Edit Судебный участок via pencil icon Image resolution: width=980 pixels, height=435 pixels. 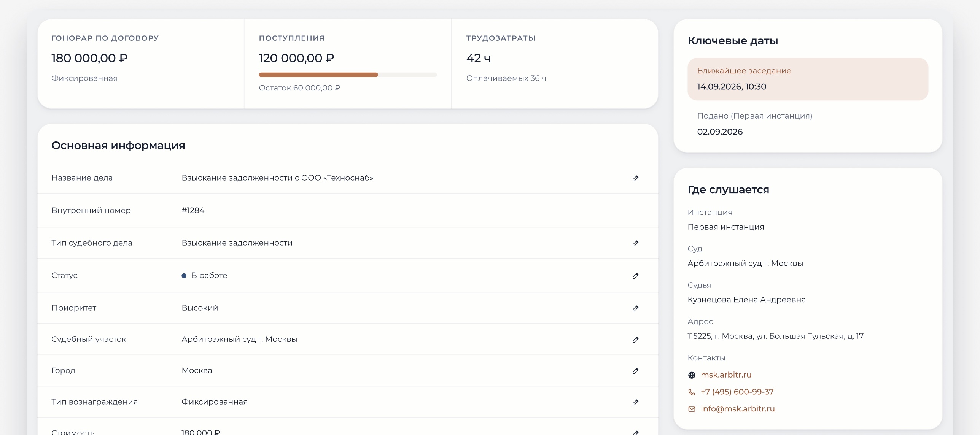[x=635, y=340]
